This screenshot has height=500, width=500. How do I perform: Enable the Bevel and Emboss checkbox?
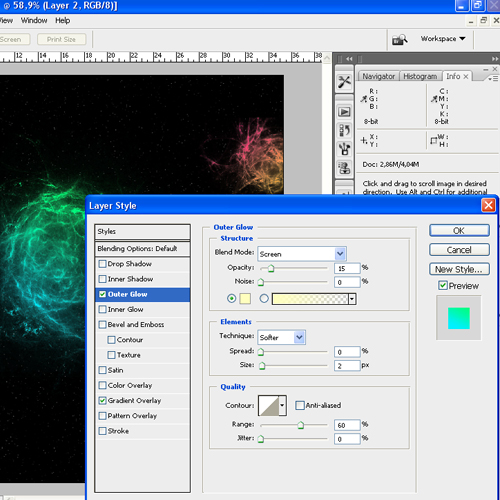(102, 324)
